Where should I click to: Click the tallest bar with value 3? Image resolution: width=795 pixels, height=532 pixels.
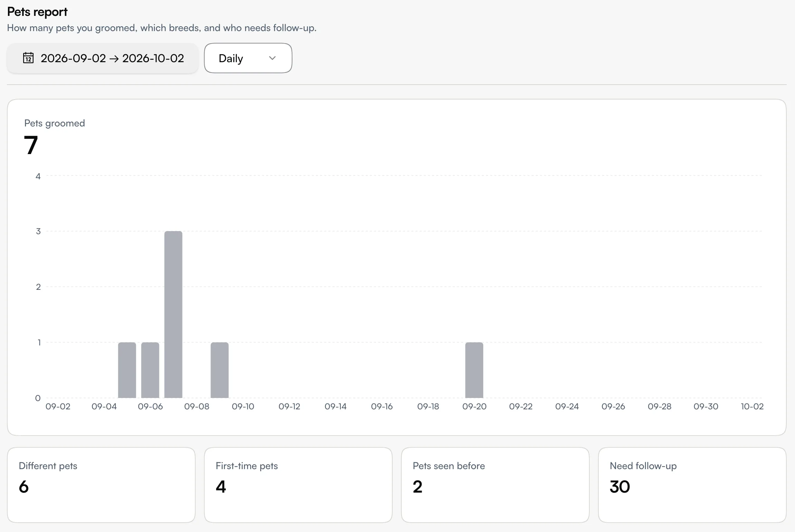tap(173, 314)
